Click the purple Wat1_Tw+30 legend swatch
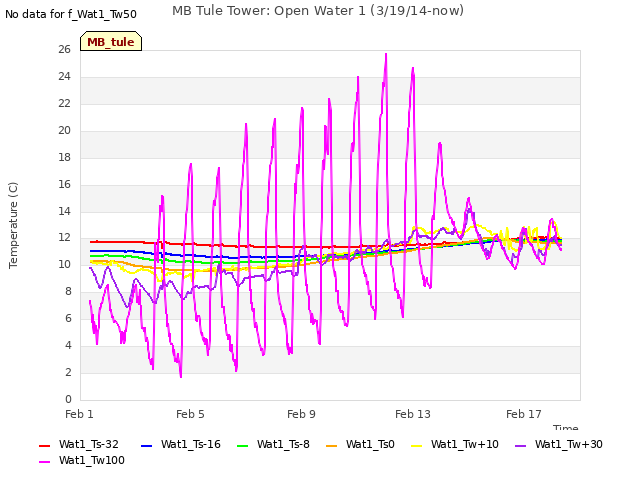Screen dimensions: 640x480 click(520, 446)
